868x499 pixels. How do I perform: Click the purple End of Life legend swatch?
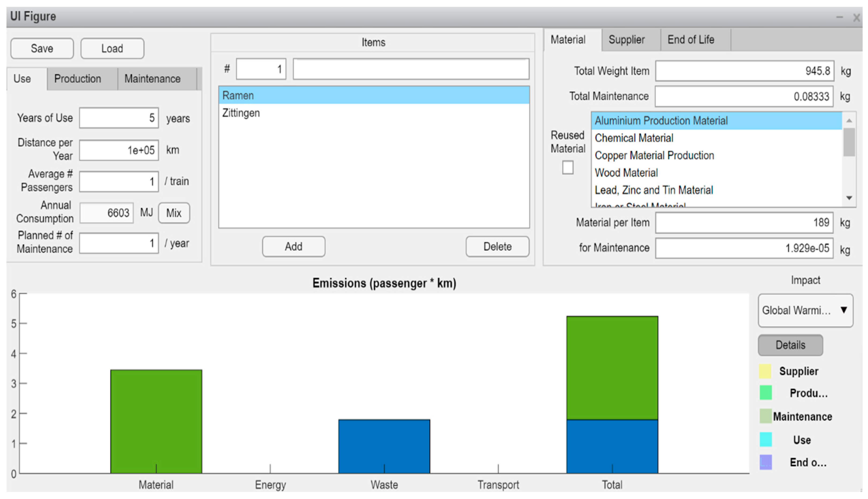click(766, 462)
